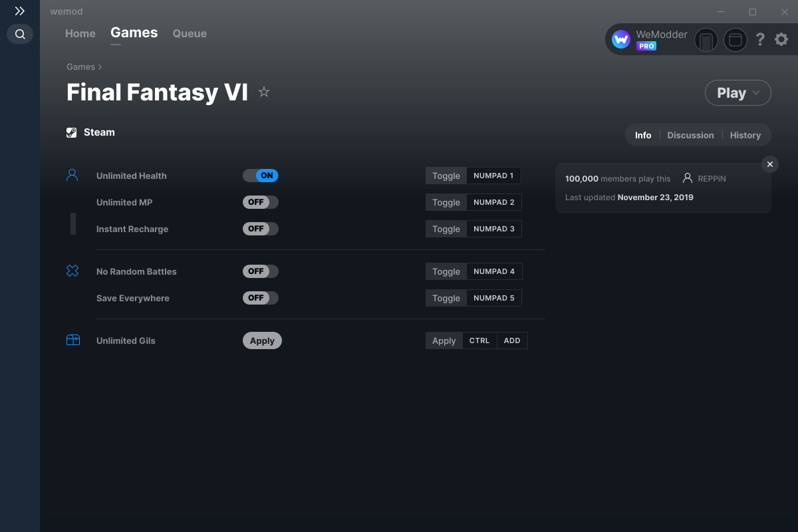Open the overlay window icon

(x=735, y=40)
